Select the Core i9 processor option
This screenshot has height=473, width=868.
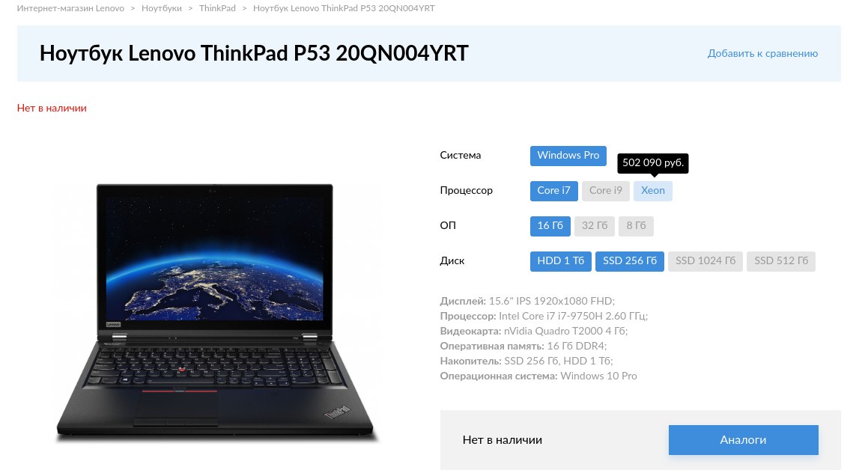pos(606,191)
